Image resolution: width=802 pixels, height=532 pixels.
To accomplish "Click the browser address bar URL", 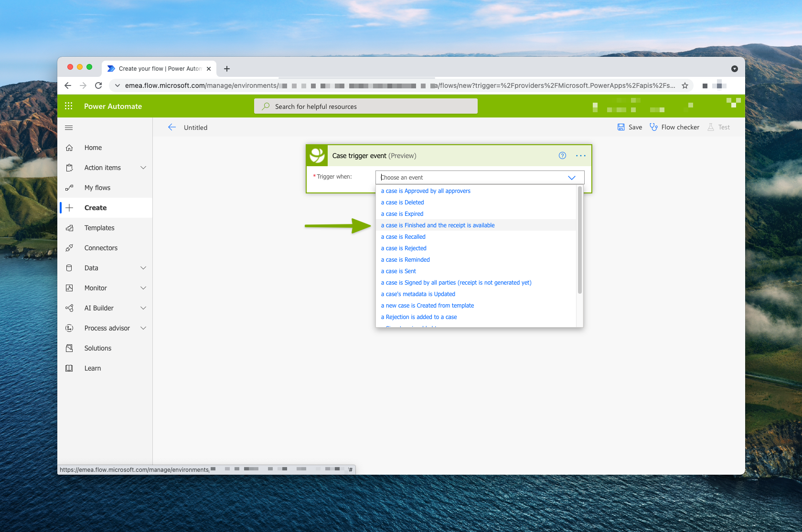I will point(400,85).
